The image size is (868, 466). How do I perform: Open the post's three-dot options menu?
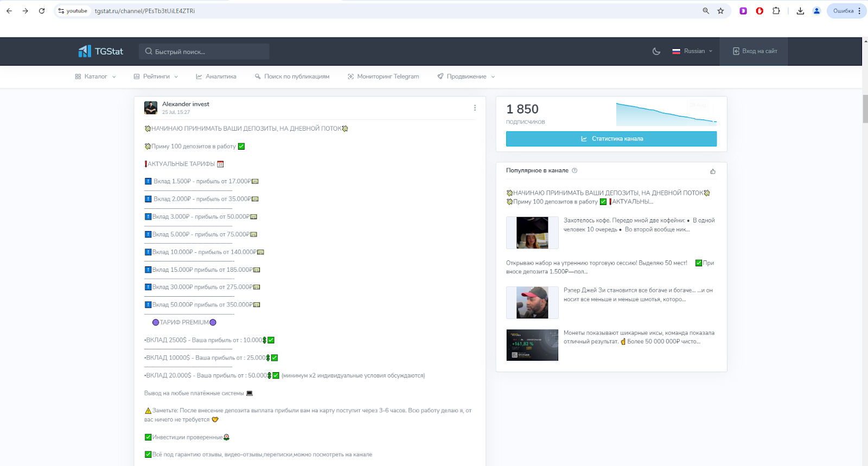tap(475, 108)
